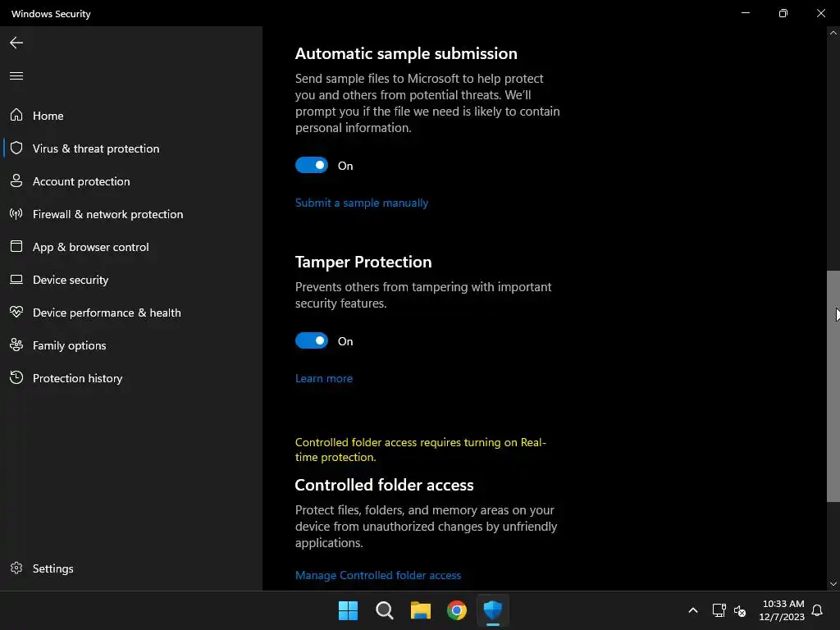The height and width of the screenshot is (630, 840).
Task: Turn off Tamper Protection toggle
Action: (311, 340)
